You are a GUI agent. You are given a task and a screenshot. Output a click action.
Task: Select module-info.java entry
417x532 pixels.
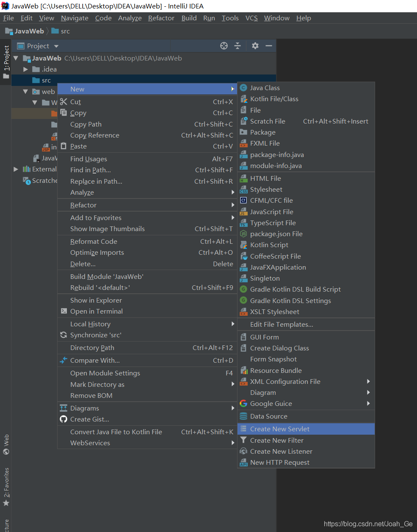306,166
